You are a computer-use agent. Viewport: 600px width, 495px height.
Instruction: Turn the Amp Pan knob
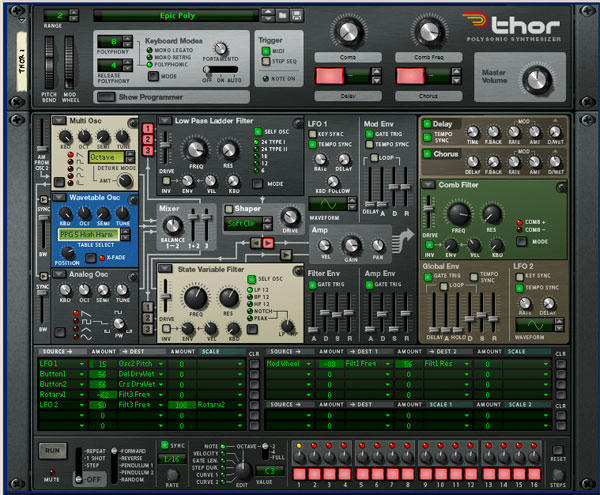(378, 246)
